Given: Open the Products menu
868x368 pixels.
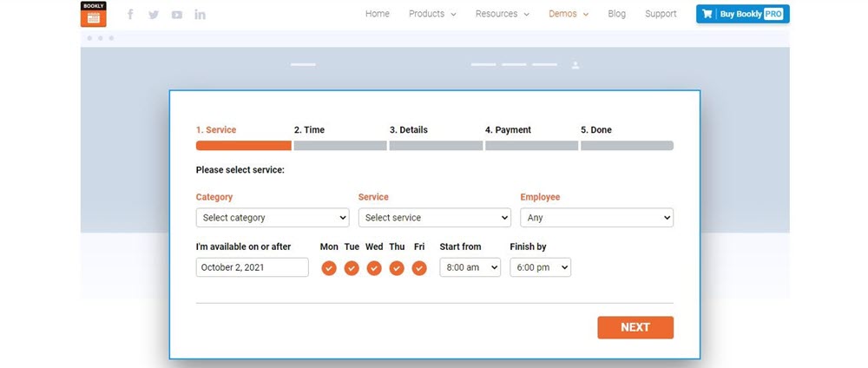Looking at the screenshot, I should (432, 14).
